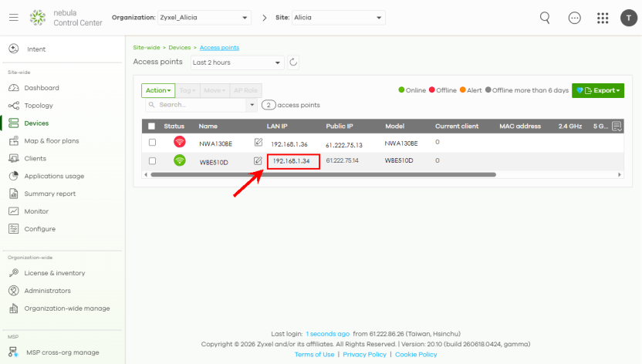Viewport: 642px width, 364px height.
Task: Sort by the Current client column header
Action: (x=457, y=126)
